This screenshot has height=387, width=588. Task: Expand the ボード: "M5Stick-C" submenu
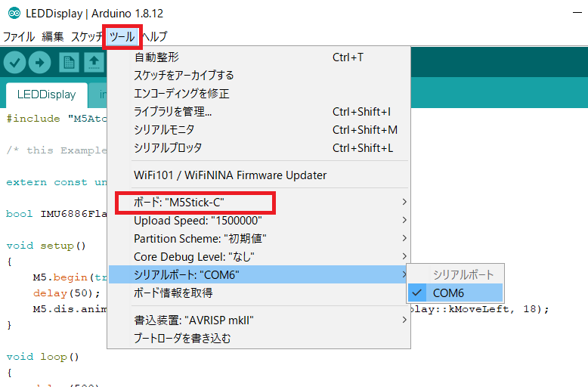click(258, 203)
